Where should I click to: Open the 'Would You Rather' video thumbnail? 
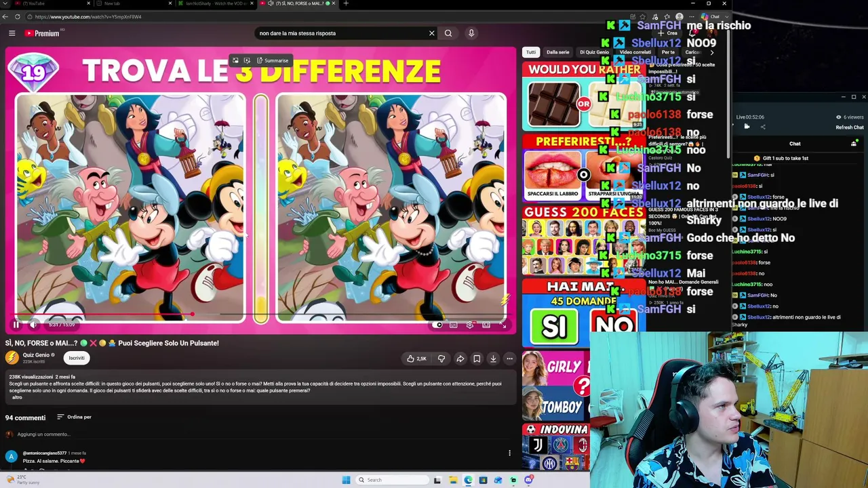click(x=583, y=96)
